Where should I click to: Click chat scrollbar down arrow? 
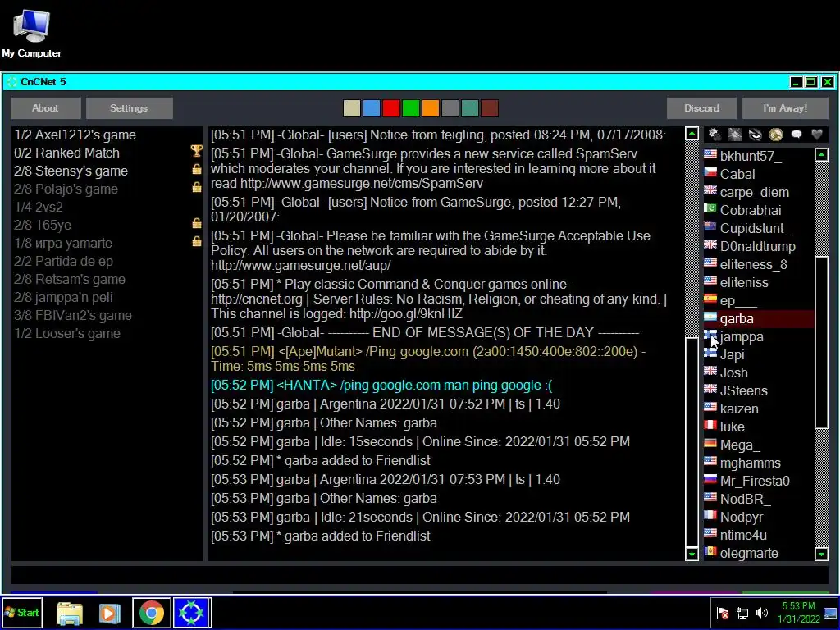click(x=692, y=554)
